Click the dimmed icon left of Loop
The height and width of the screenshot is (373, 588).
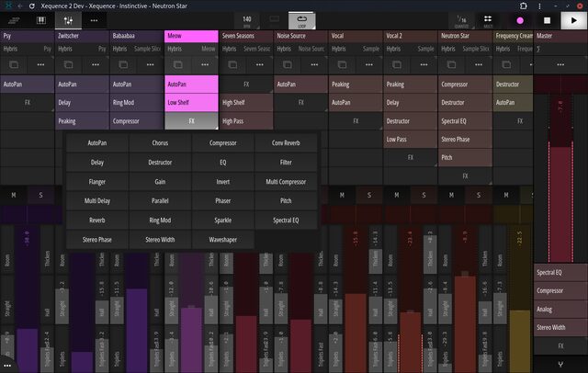pos(274,19)
